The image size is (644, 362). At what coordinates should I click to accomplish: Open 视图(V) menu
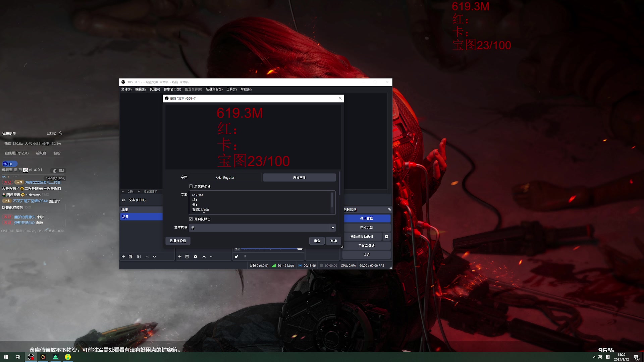pyautogui.click(x=155, y=89)
